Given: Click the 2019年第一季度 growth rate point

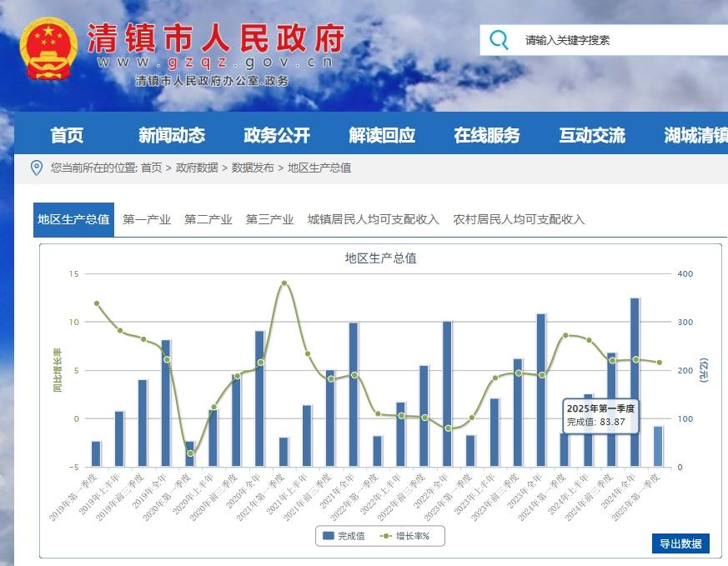Looking at the screenshot, I should 97,303.
